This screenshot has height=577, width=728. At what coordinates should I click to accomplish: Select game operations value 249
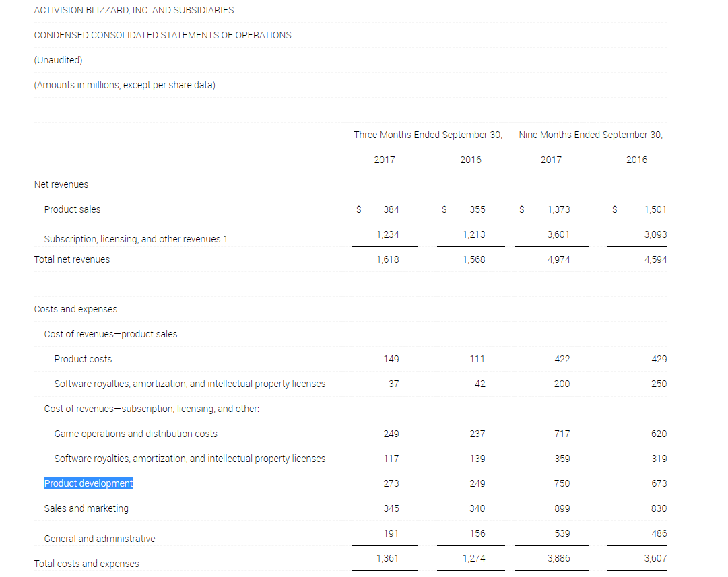tap(391, 434)
